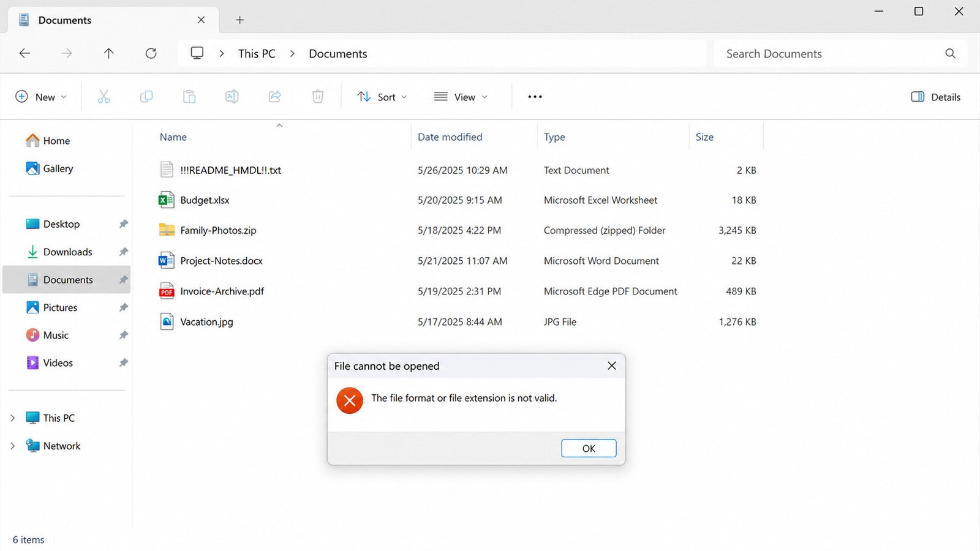Refresh the Documents folder
980x551 pixels.
click(x=151, y=53)
